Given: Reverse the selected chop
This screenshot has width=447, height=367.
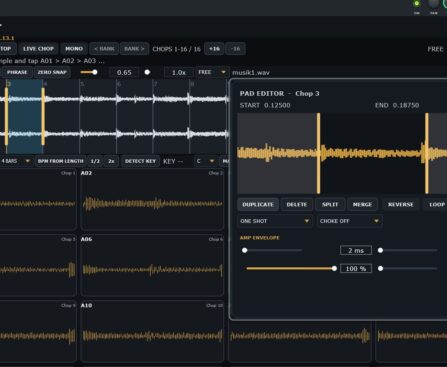Looking at the screenshot, I should 400,204.
